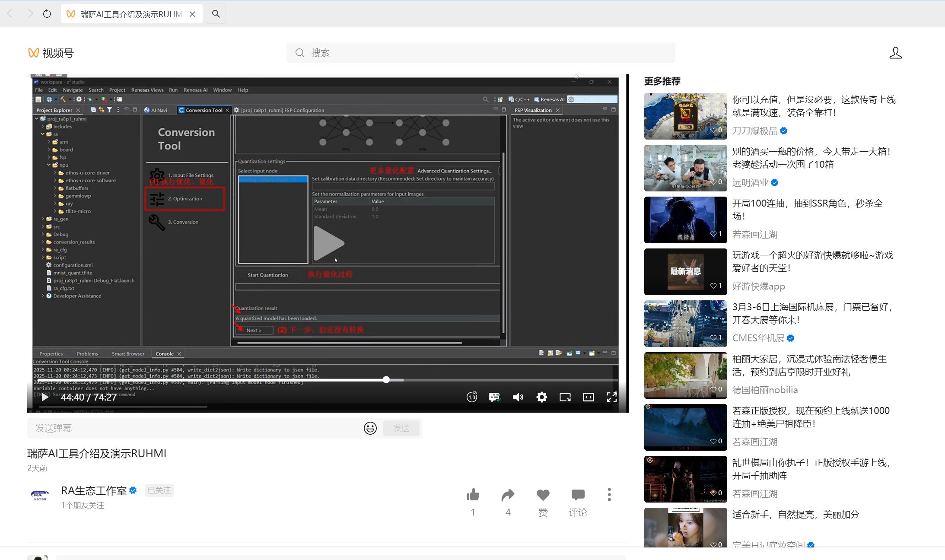Screen dimensions: 945x560
Task: Share the video with forward arrow
Action: (508, 495)
